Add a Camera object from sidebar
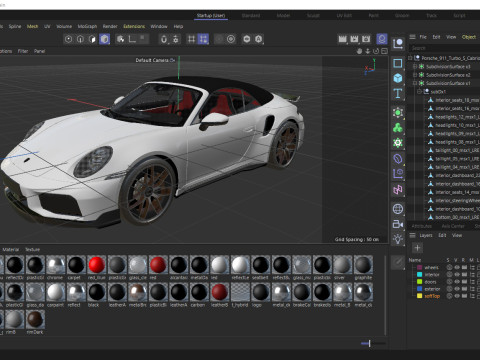 (x=398, y=224)
